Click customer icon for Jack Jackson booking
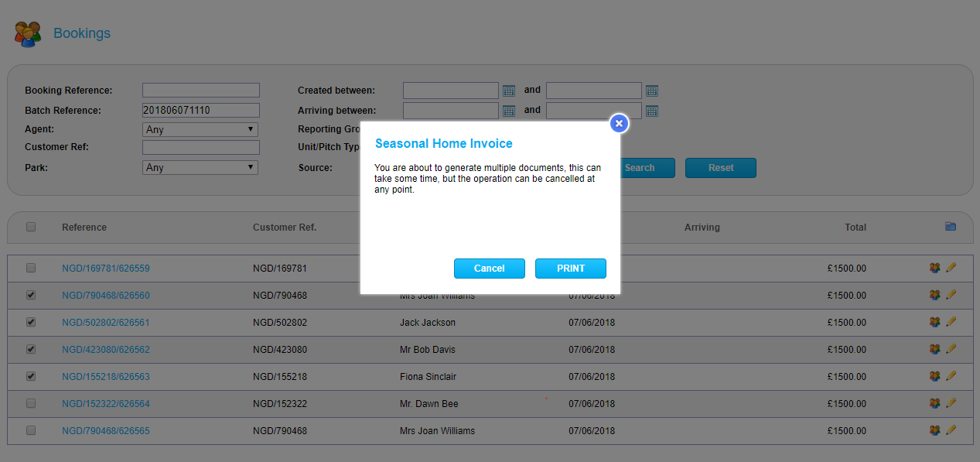Viewport: 980px width, 462px height. [x=934, y=322]
